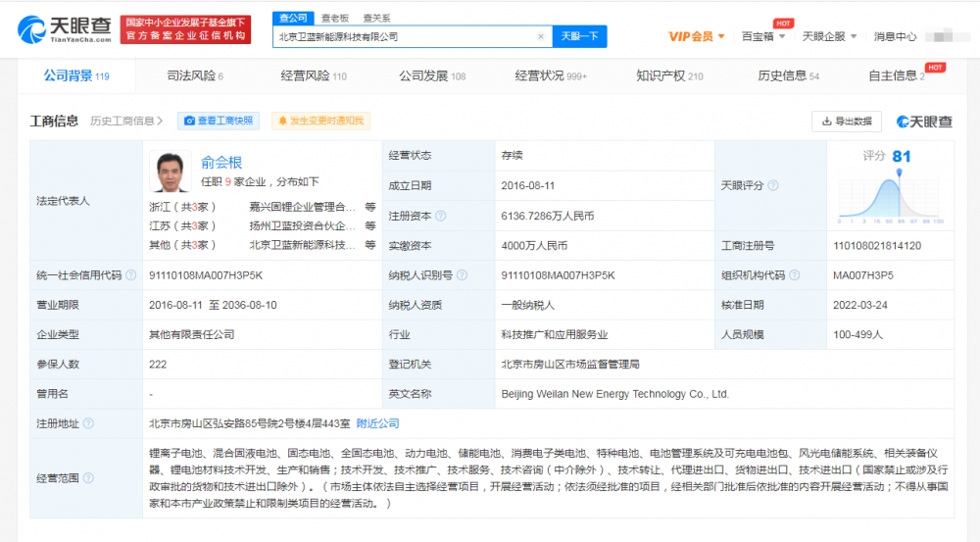Open 历史工商信息 link
980x542 pixels.
[126, 122]
